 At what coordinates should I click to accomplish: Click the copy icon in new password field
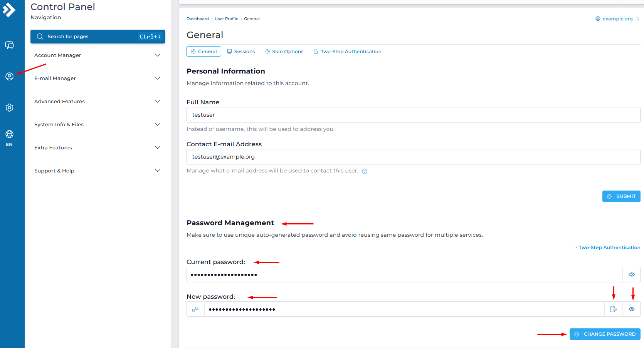pyautogui.click(x=613, y=309)
